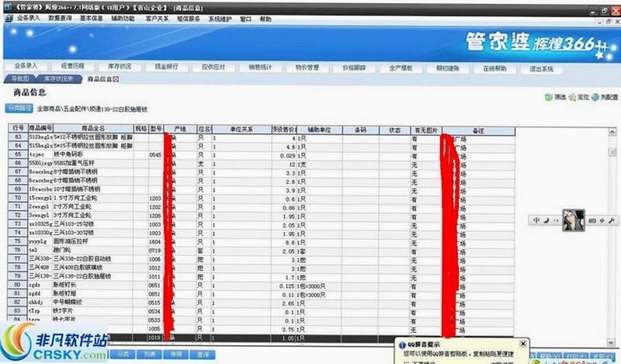Click the 定位 locate icon

click(x=572, y=97)
